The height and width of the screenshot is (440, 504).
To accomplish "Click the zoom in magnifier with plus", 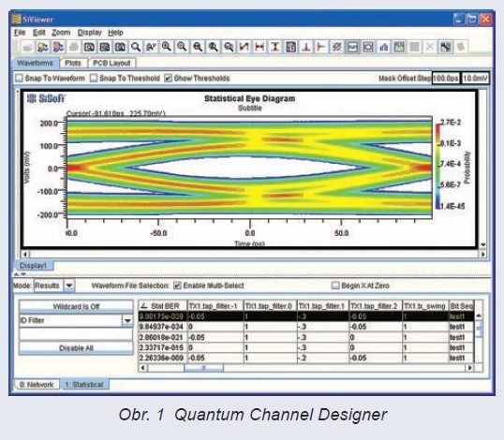I will tap(166, 47).
